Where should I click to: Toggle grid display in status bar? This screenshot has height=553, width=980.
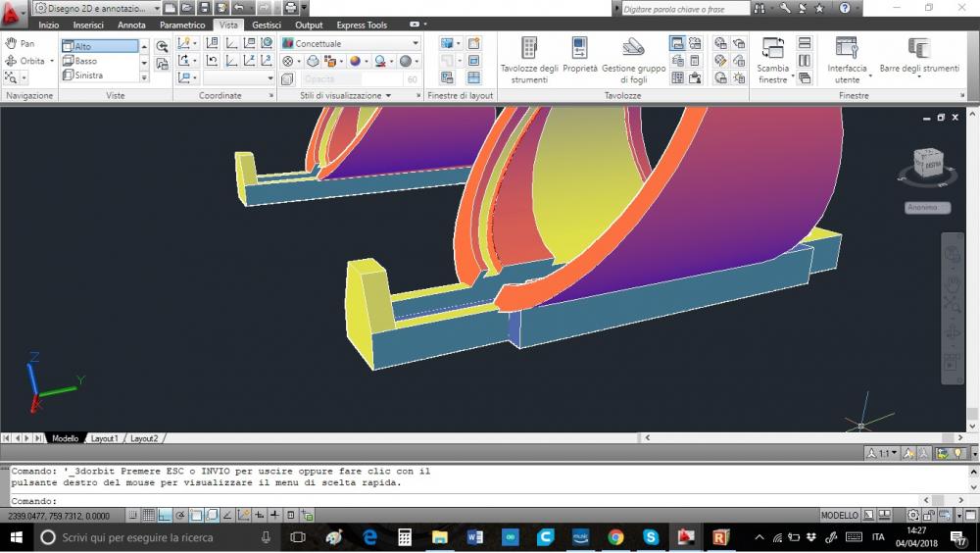point(148,515)
